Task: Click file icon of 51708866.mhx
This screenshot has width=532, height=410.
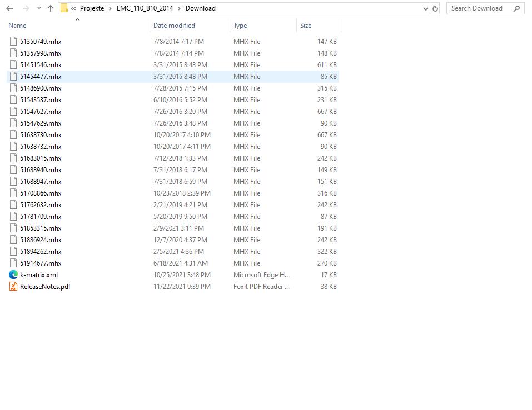Action: (x=13, y=193)
